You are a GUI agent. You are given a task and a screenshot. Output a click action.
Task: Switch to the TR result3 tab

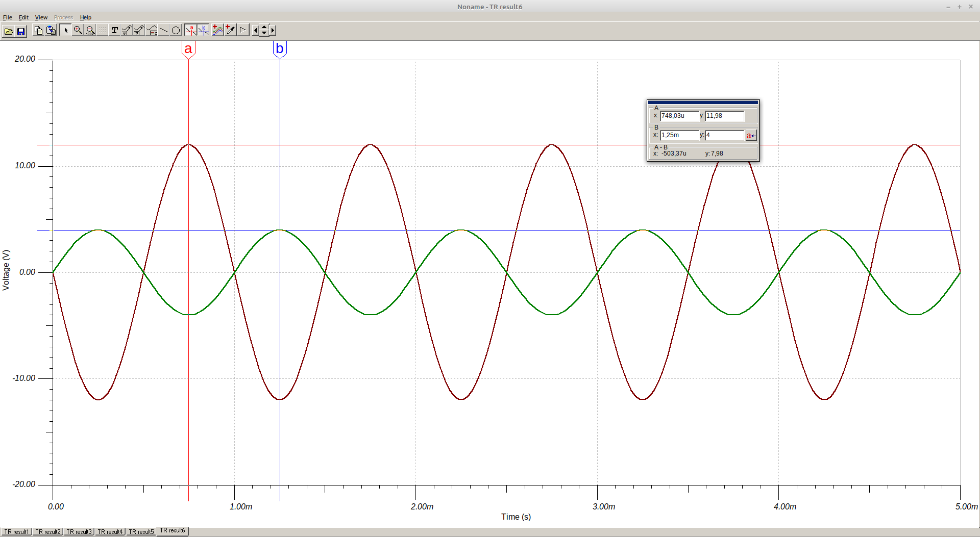click(79, 531)
